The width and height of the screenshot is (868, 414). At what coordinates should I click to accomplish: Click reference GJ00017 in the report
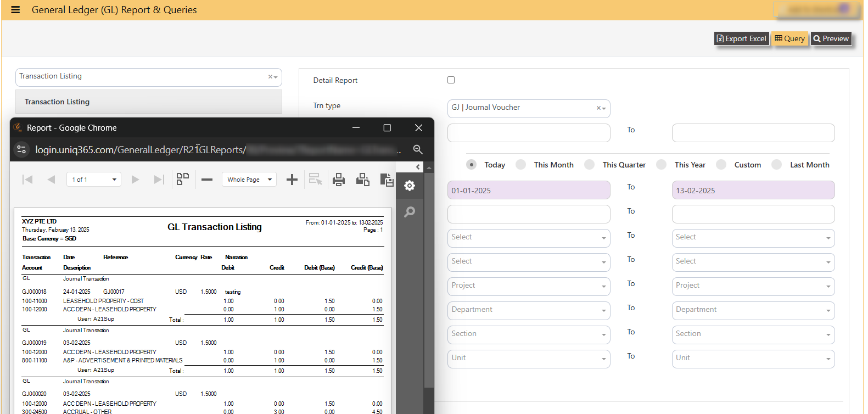[114, 292]
